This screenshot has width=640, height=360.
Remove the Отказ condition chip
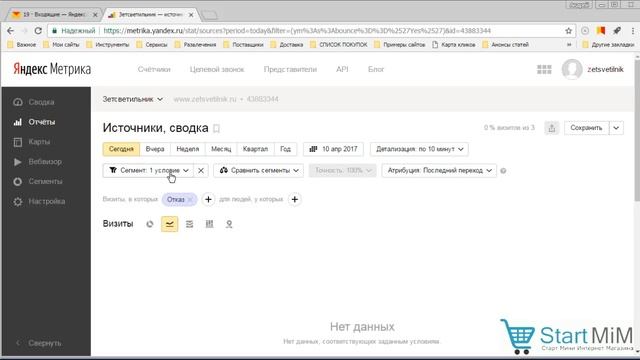click(190, 200)
